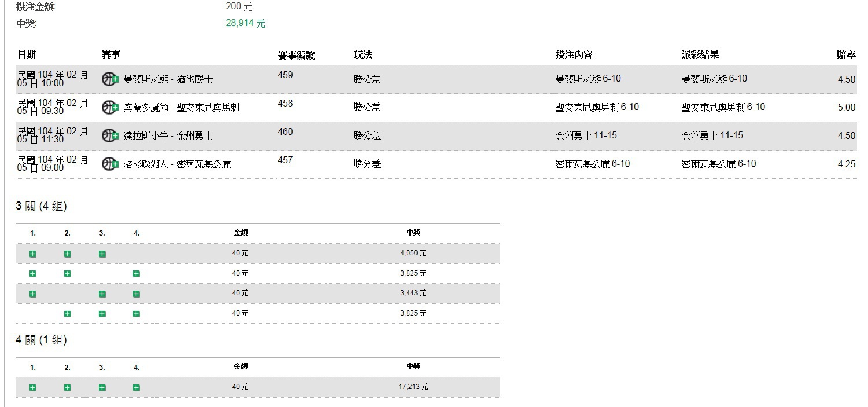The image size is (868, 407).
Task: Click column 4 plus in 3,443 元 row
Action: click(x=136, y=294)
